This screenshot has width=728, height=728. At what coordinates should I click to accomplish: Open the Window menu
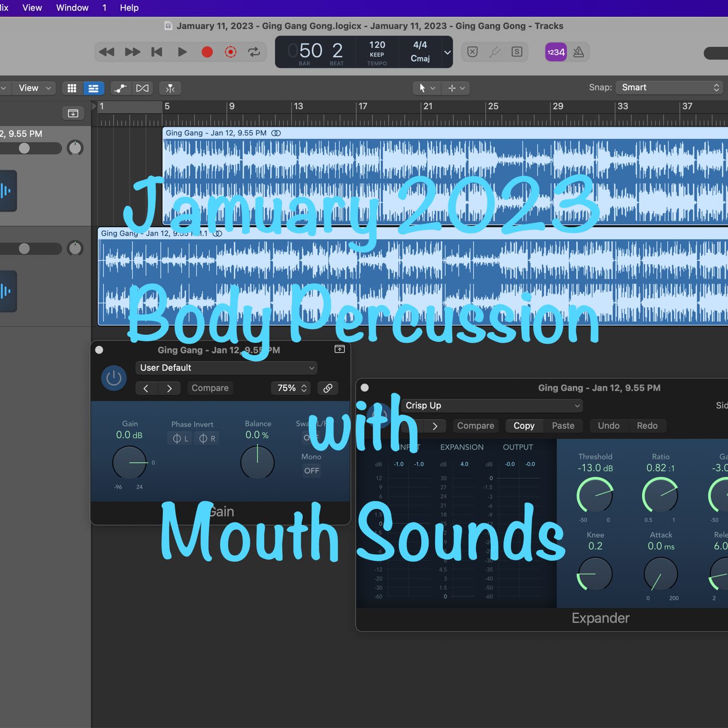[72, 7]
